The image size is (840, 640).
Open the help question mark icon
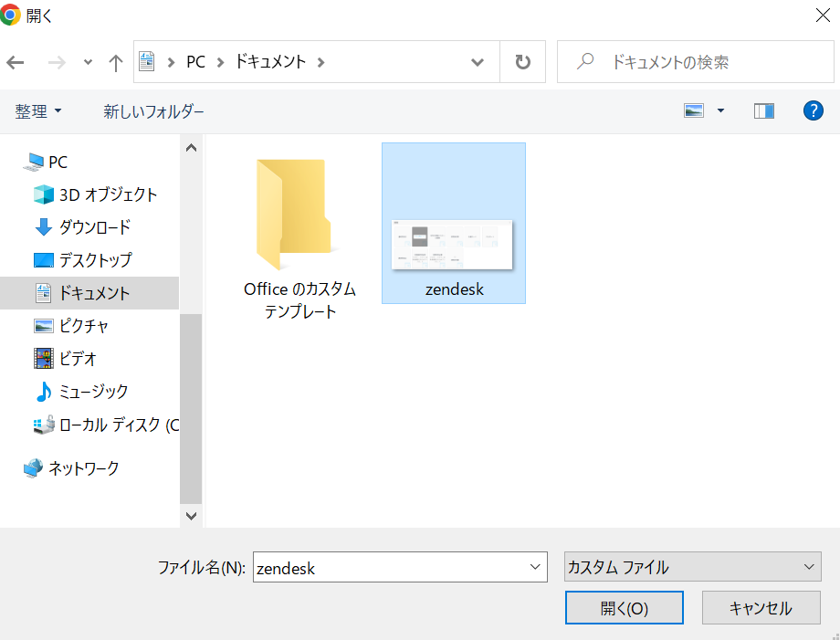(813, 110)
